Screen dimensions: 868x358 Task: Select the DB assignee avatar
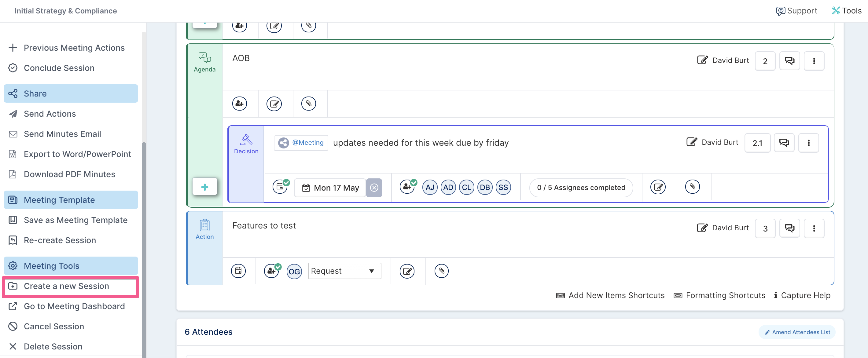pos(485,187)
